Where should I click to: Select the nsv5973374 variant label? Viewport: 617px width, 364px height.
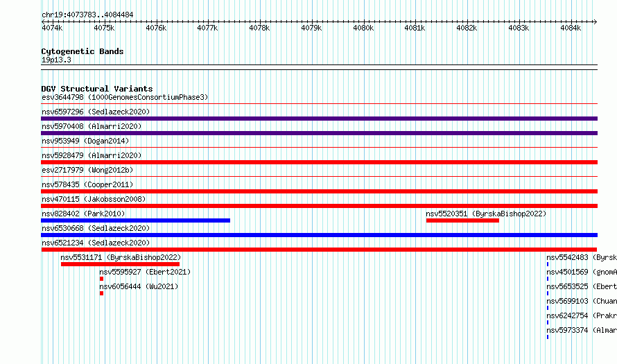click(x=582, y=330)
